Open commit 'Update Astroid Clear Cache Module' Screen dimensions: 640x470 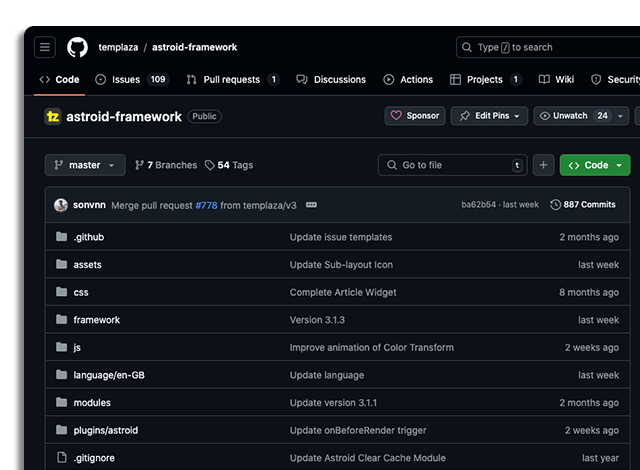click(x=367, y=458)
